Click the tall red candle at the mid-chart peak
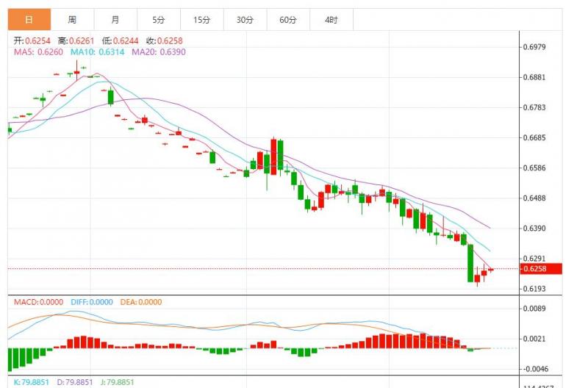The height and width of the screenshot is (388, 588). click(x=273, y=157)
